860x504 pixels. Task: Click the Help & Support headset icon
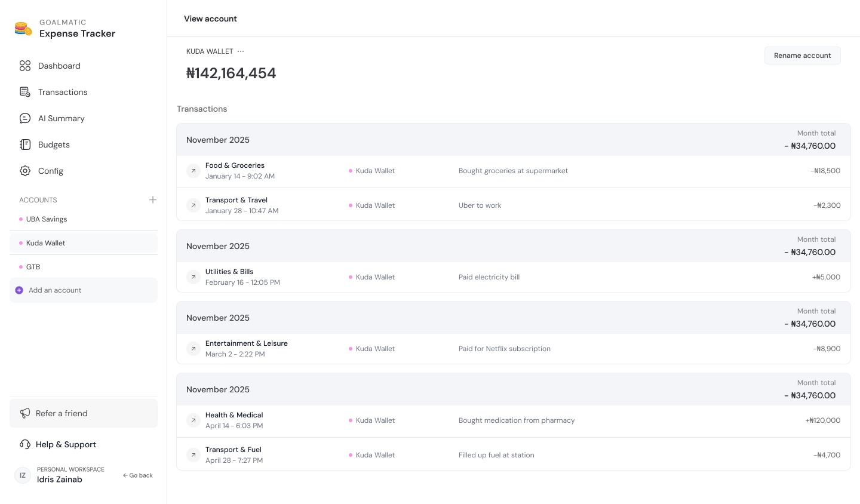click(25, 444)
